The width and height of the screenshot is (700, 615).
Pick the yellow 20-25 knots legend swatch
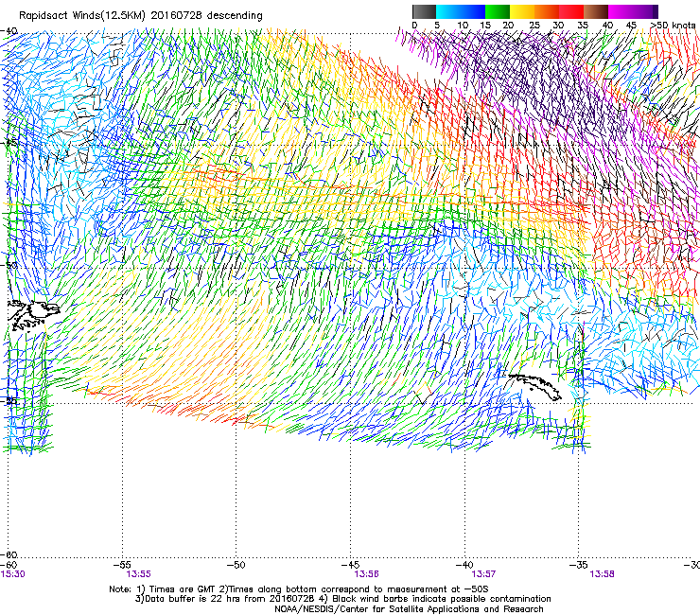(x=522, y=11)
